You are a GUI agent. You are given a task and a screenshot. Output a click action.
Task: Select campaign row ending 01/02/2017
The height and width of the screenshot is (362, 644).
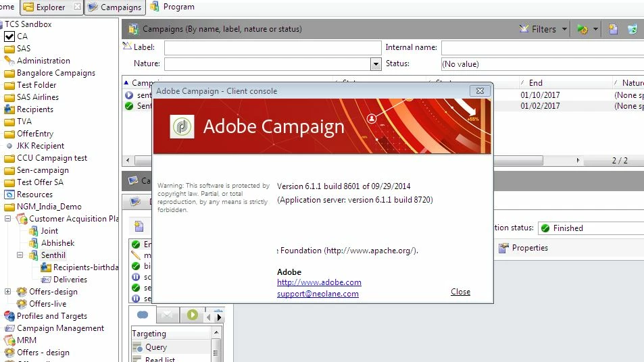540,106
